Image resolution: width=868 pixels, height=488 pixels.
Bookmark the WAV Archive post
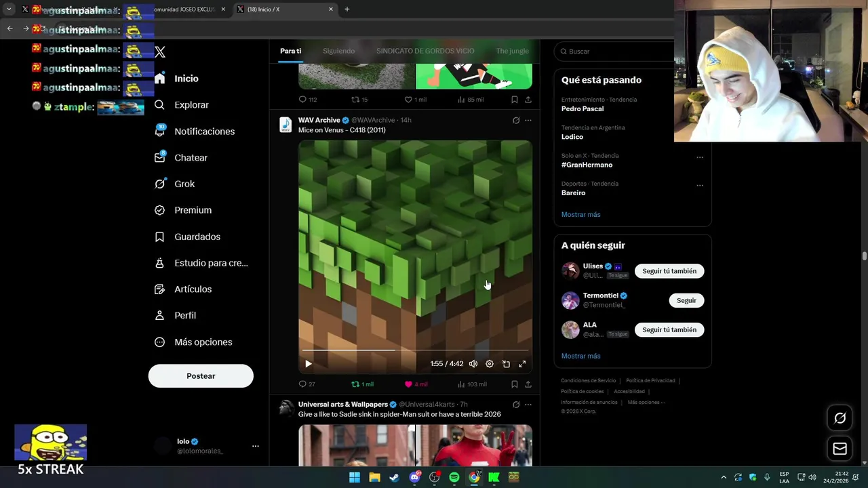coord(515,384)
